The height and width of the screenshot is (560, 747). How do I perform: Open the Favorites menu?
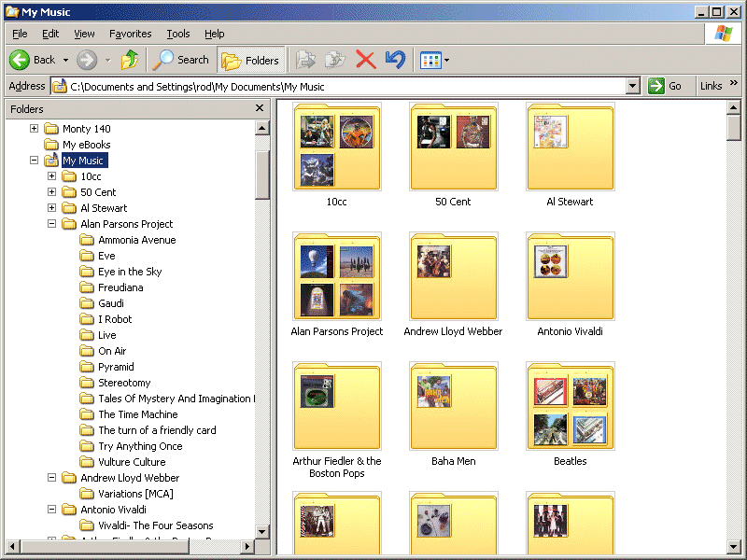pyautogui.click(x=130, y=34)
